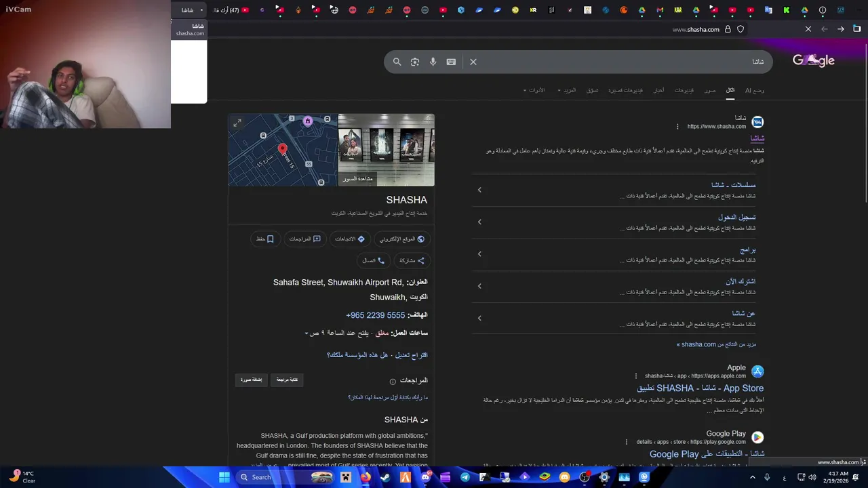Click info icon next to المراجعات heading
This screenshot has width=868, height=488.
(393, 382)
